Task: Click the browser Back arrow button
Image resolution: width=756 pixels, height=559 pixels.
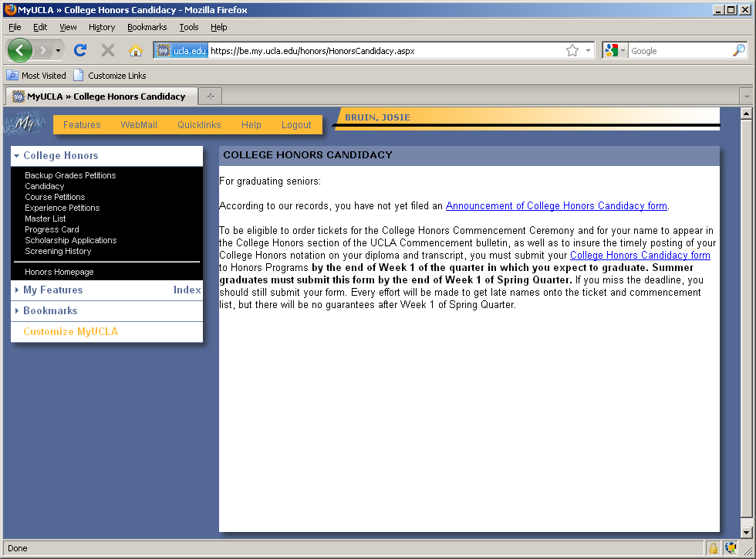Action: tap(20, 50)
